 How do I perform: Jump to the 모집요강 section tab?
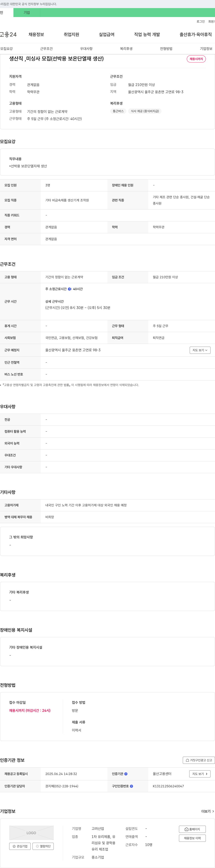click(6, 49)
